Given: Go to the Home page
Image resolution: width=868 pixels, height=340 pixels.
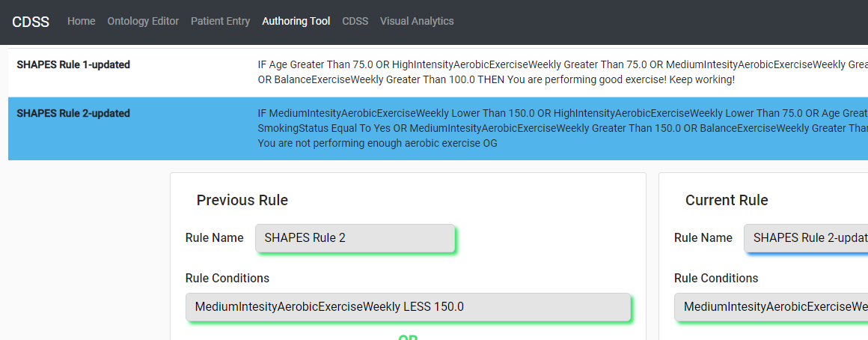Looking at the screenshot, I should coord(82,21).
